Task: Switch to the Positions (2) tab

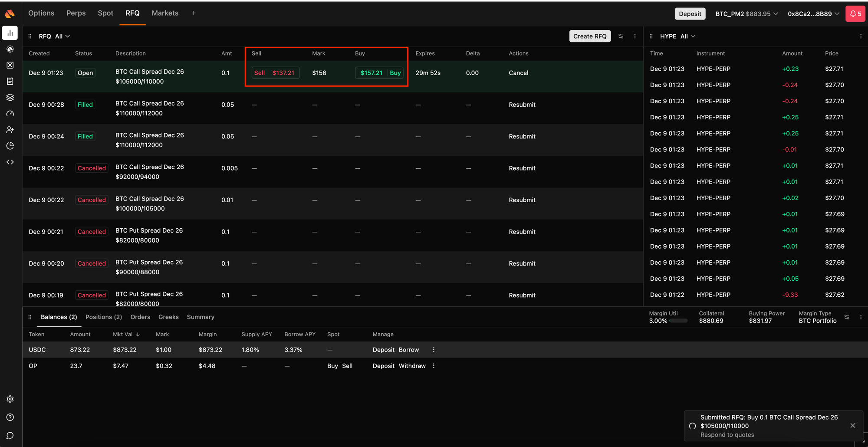Action: 104,317
